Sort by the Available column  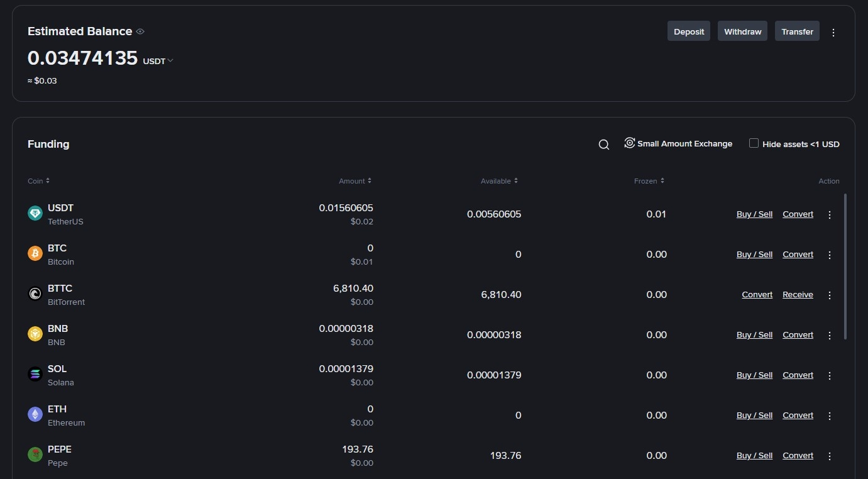pos(499,181)
